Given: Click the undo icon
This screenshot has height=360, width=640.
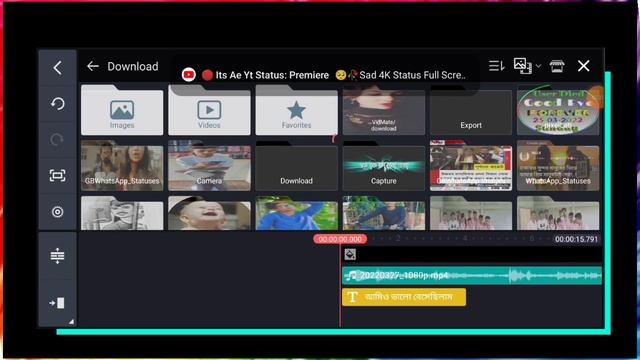Looking at the screenshot, I should point(58,104).
